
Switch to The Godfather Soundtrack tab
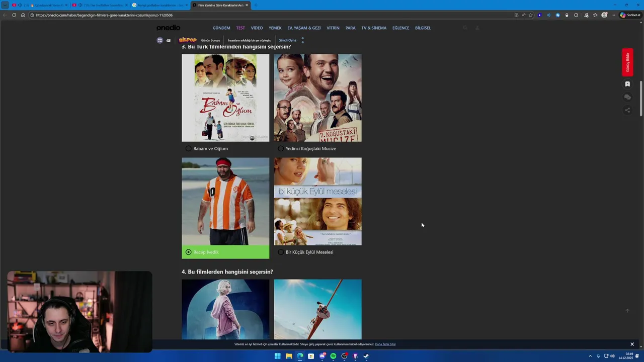[99, 5]
